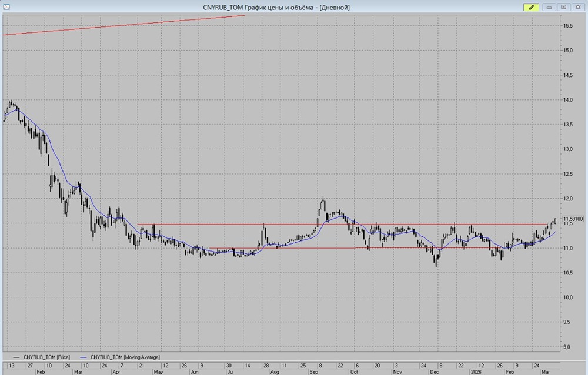This screenshot has height=375, width=588.
Task: Maximize the CNYRUB_TOM chart window
Action: (563, 7)
